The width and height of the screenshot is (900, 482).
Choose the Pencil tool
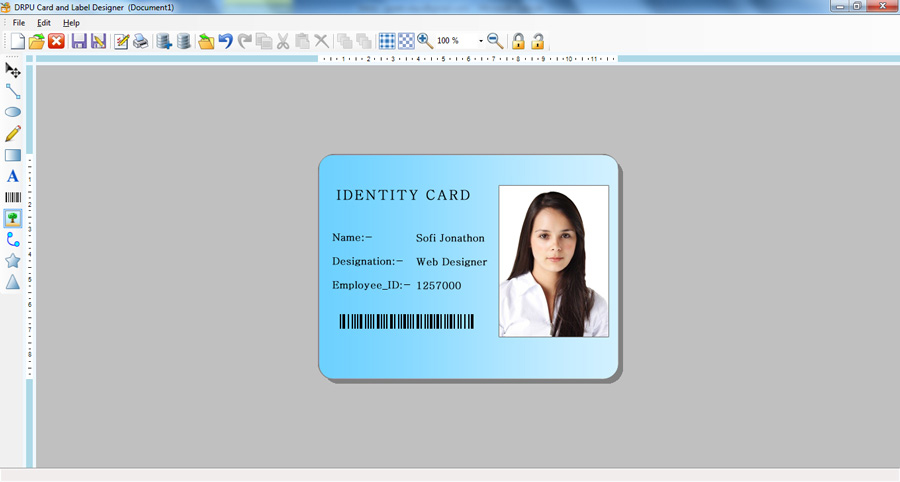(13, 133)
